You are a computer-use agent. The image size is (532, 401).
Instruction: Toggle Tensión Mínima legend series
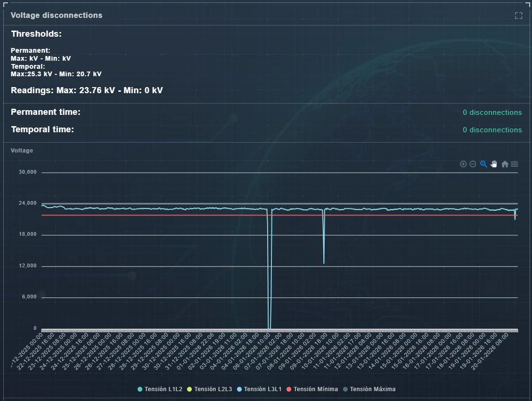pos(312,389)
